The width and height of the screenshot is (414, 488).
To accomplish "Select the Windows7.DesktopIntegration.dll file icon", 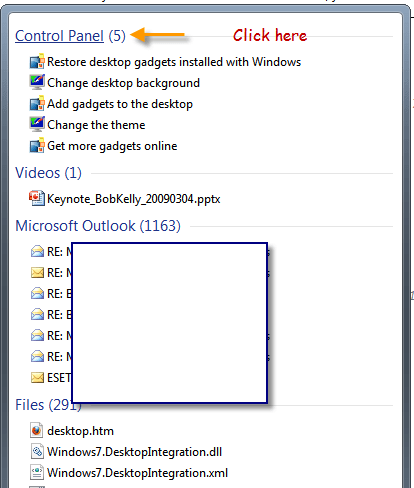I will pyautogui.click(x=37, y=452).
